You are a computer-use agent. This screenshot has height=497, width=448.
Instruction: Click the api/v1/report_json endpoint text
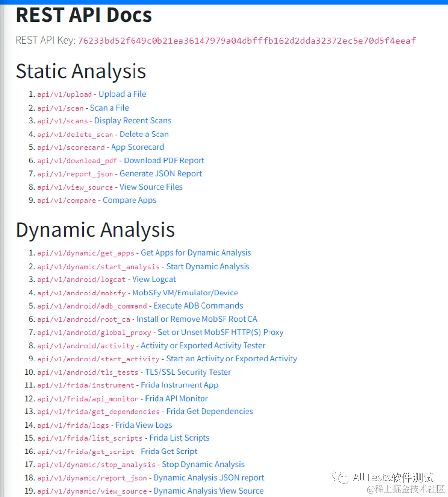coord(75,174)
